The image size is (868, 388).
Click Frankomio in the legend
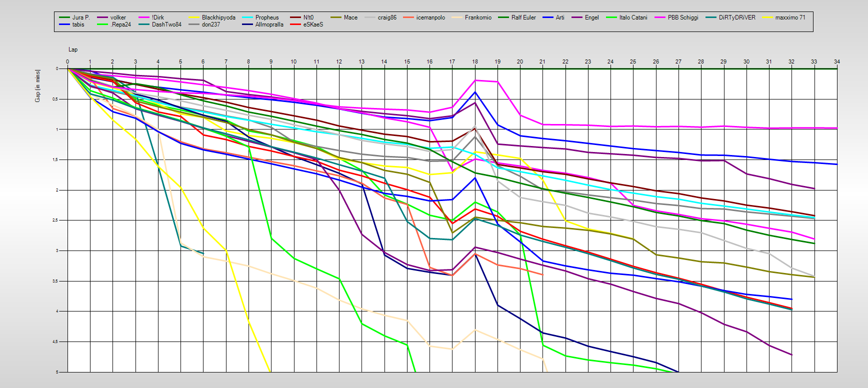[x=478, y=17]
